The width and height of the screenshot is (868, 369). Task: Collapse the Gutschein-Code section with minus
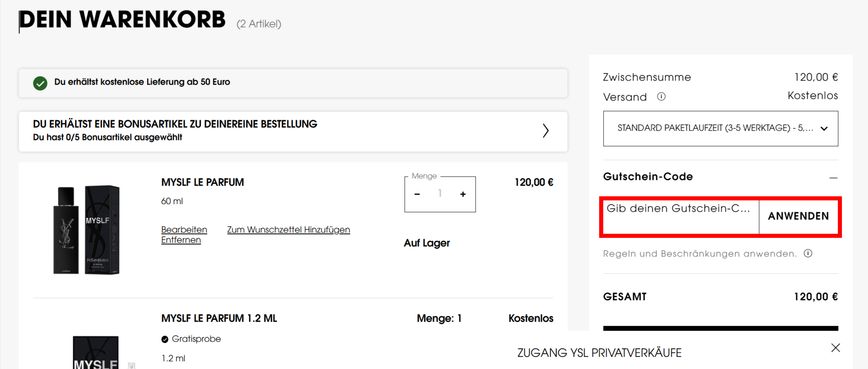[x=833, y=178]
